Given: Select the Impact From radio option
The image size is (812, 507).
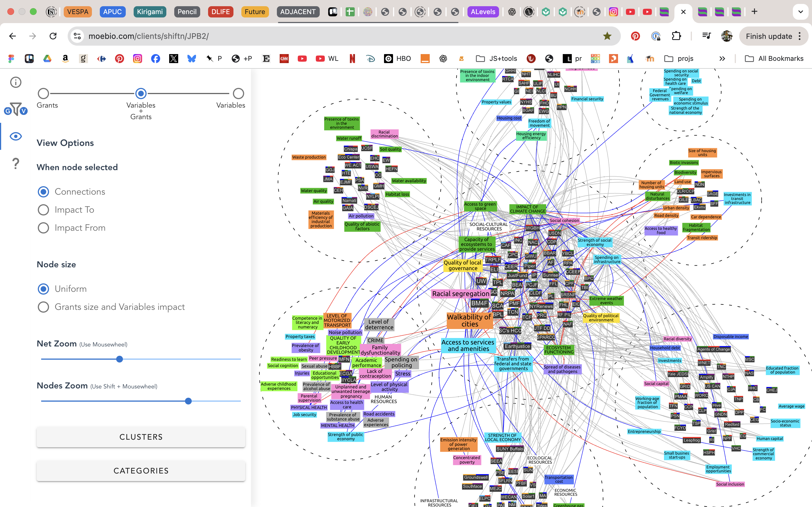Looking at the screenshot, I should [x=43, y=228].
